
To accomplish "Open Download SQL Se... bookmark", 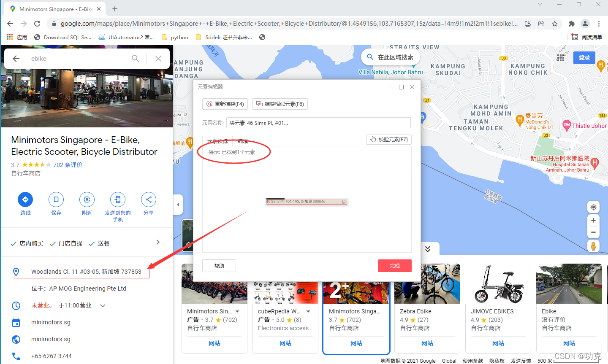I will [x=63, y=37].
